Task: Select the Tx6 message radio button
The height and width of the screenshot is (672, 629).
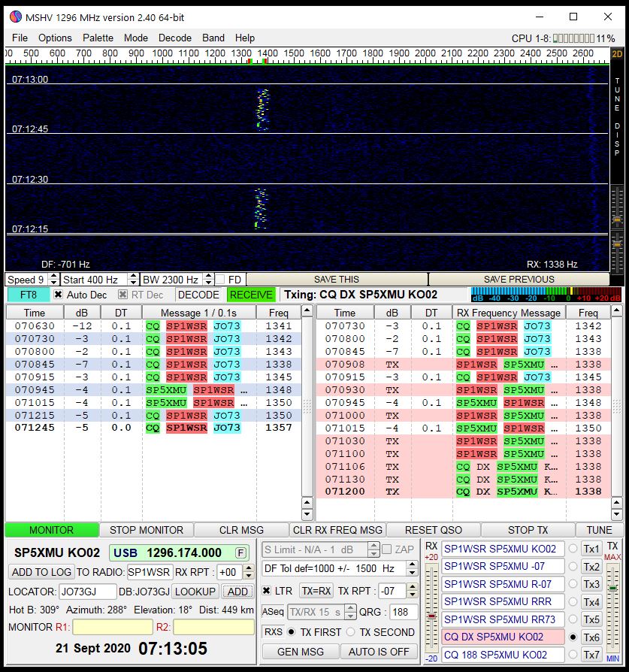Action: [573, 637]
